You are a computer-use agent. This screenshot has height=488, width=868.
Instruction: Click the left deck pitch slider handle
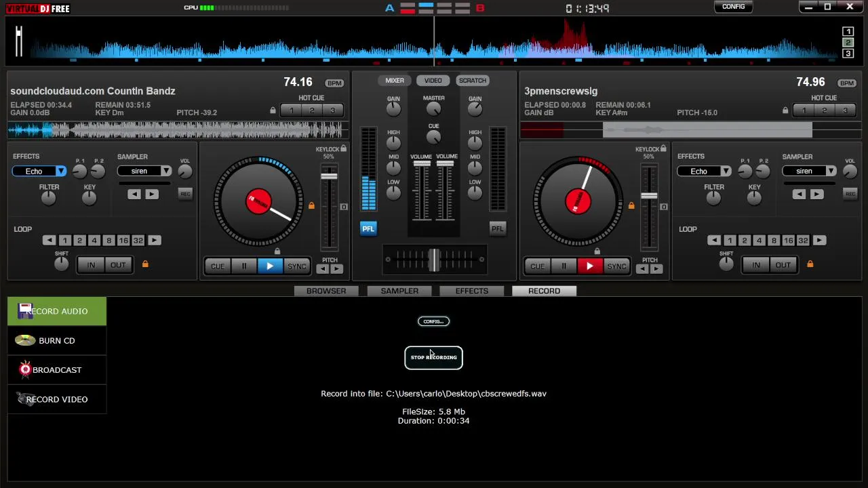click(329, 176)
